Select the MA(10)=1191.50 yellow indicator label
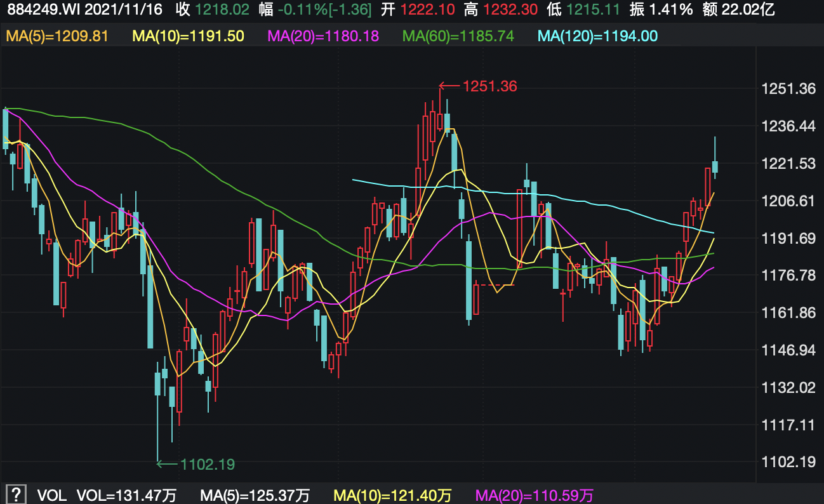824x504 pixels. click(x=188, y=36)
